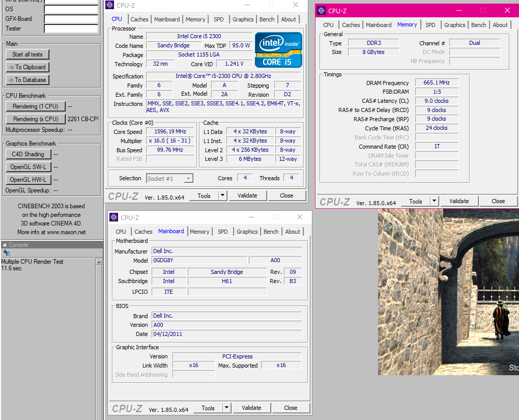Click the Console panel header

(52, 245)
